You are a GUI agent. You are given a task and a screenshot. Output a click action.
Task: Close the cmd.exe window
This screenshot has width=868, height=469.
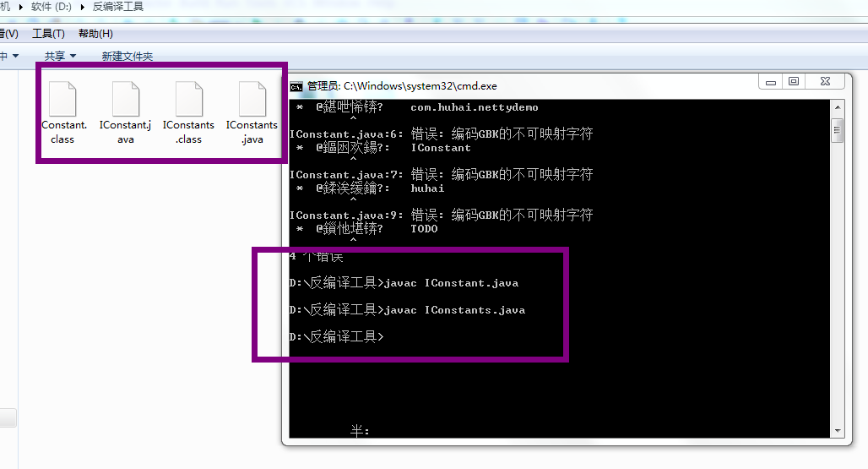(x=826, y=82)
